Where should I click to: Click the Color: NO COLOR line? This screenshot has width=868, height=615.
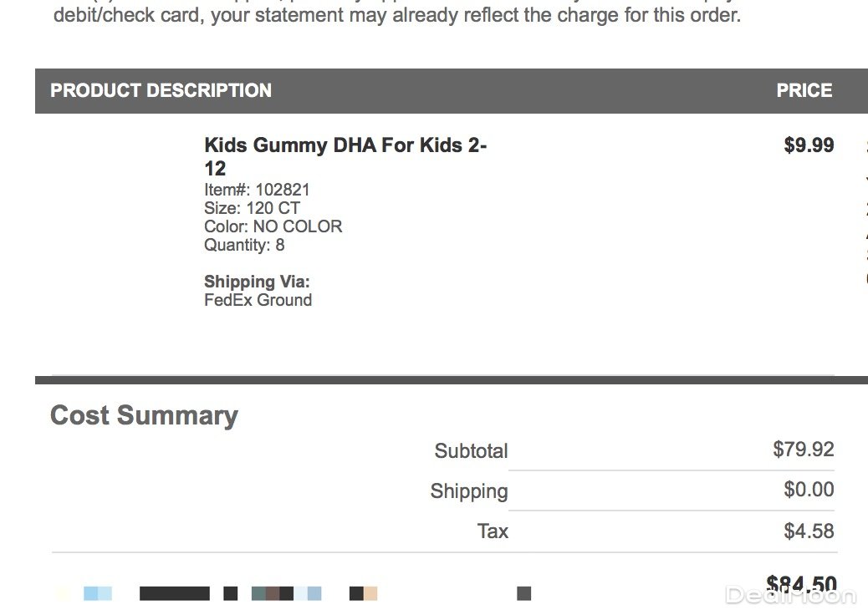pos(273,226)
